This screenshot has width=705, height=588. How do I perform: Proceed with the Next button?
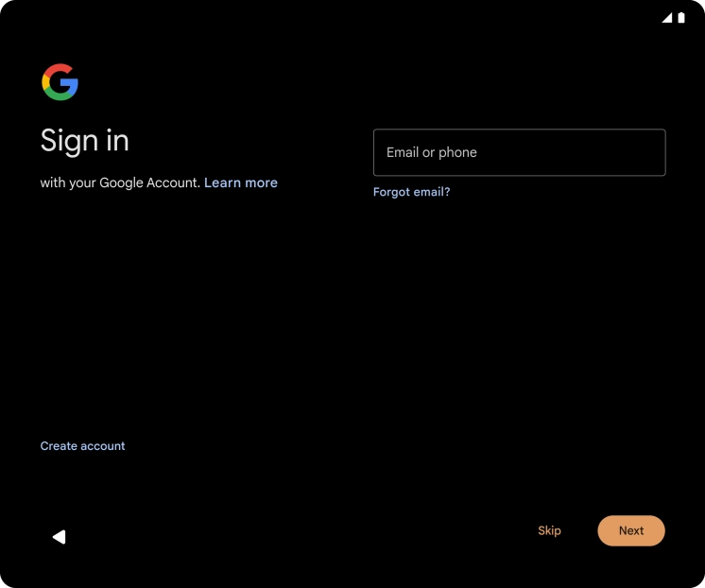pos(631,530)
